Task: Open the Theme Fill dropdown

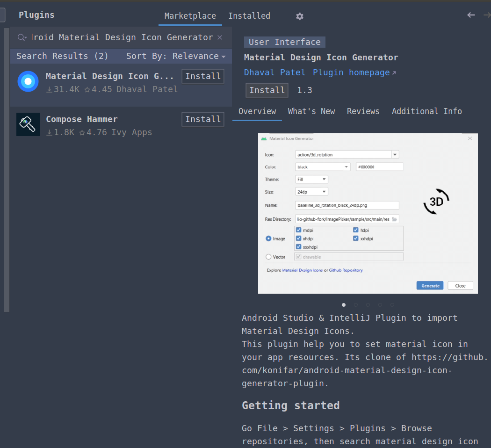Action: 311,180
